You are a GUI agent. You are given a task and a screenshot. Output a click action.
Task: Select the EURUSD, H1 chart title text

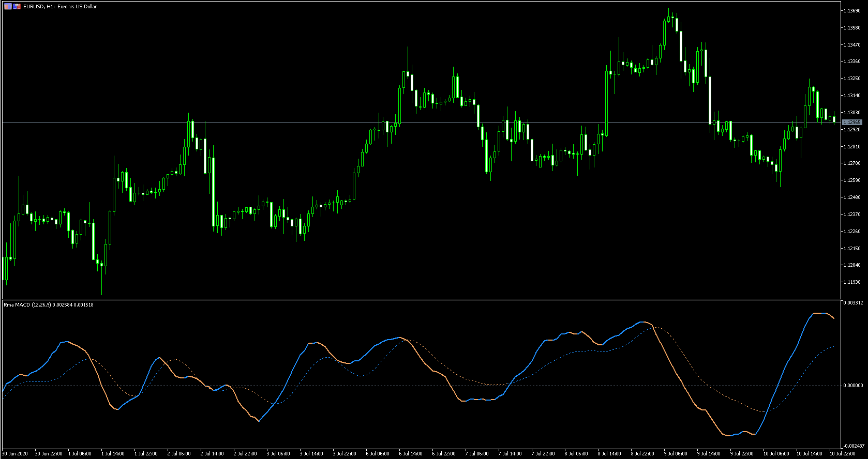(x=60, y=7)
